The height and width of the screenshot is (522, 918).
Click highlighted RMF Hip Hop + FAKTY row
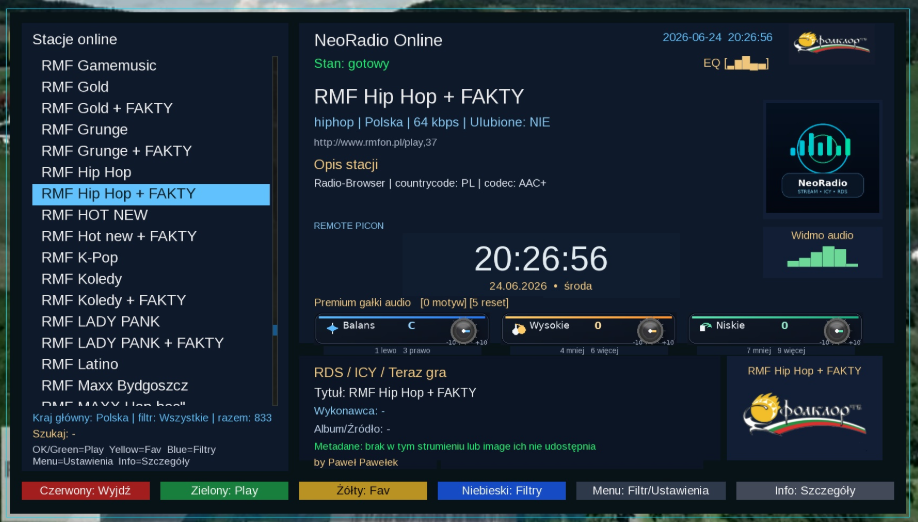151,194
